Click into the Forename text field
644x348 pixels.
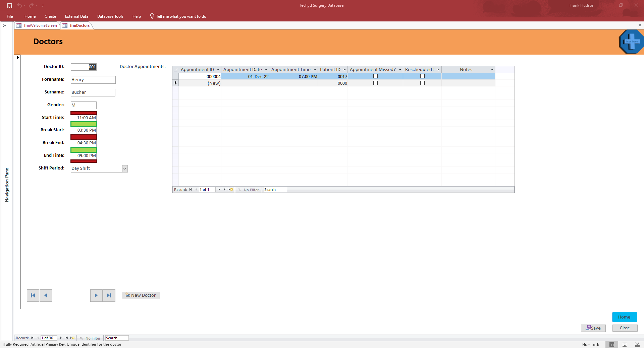[93, 80]
